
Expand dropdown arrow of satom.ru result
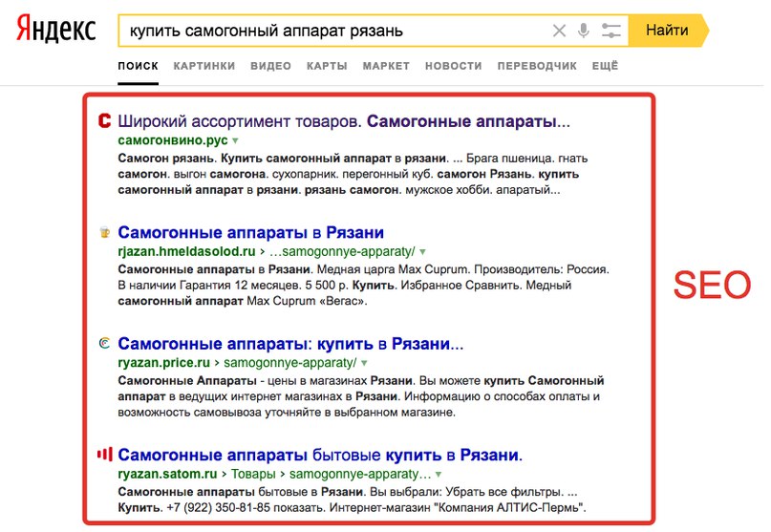(439, 475)
